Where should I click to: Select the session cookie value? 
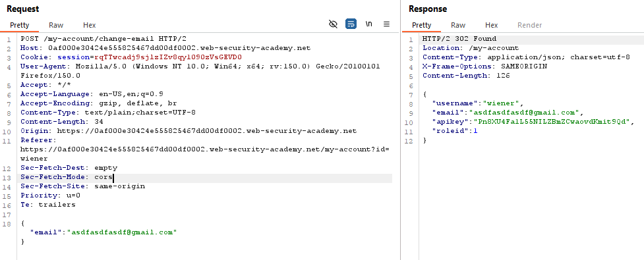pyautogui.click(x=168, y=57)
